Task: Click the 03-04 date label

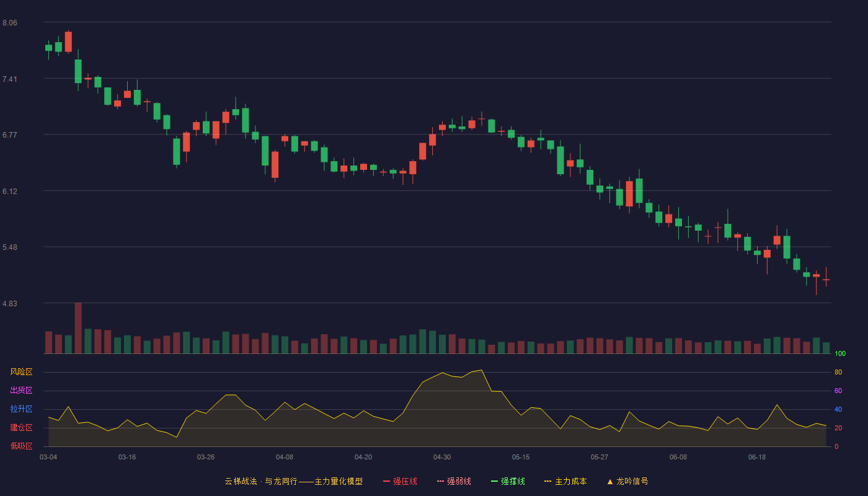Action: (48, 457)
